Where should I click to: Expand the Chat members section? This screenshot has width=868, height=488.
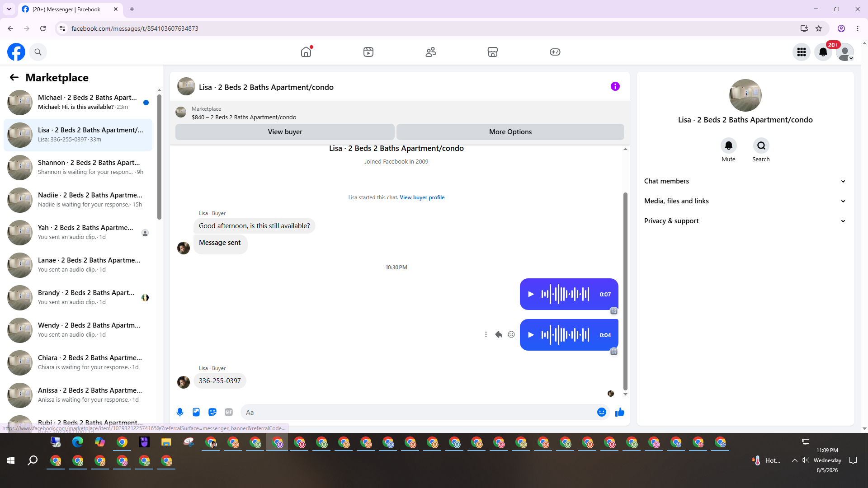[x=745, y=181]
